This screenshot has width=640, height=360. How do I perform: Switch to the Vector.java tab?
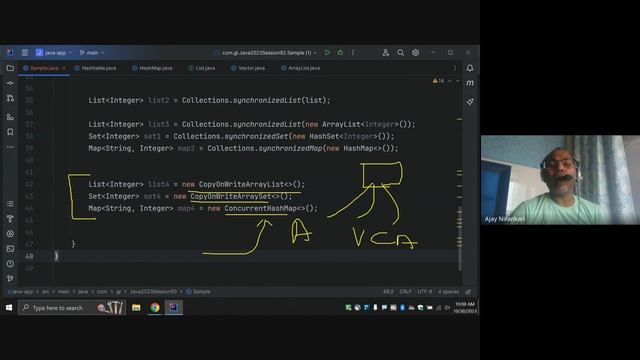(x=248, y=68)
